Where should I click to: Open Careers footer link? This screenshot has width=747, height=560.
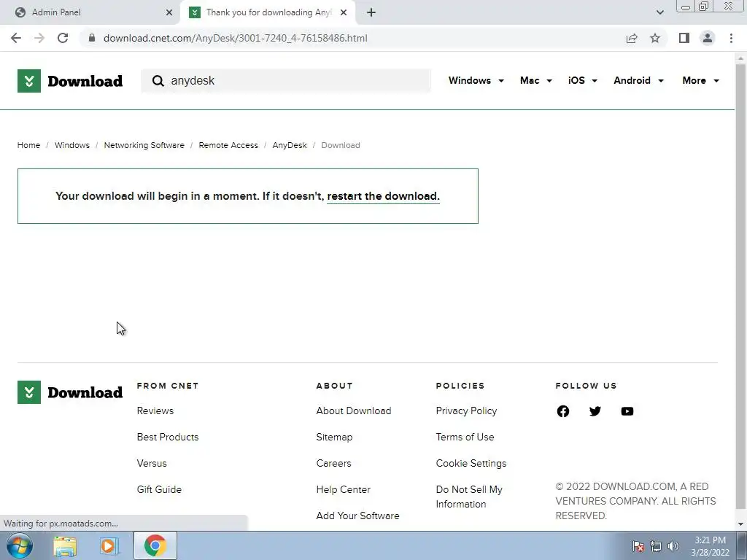point(333,463)
